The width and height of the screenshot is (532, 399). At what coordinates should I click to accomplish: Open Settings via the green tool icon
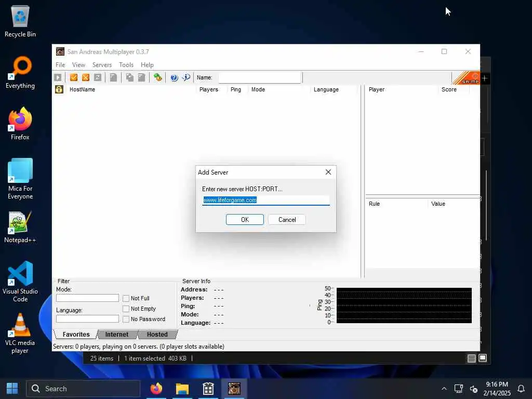click(x=157, y=78)
